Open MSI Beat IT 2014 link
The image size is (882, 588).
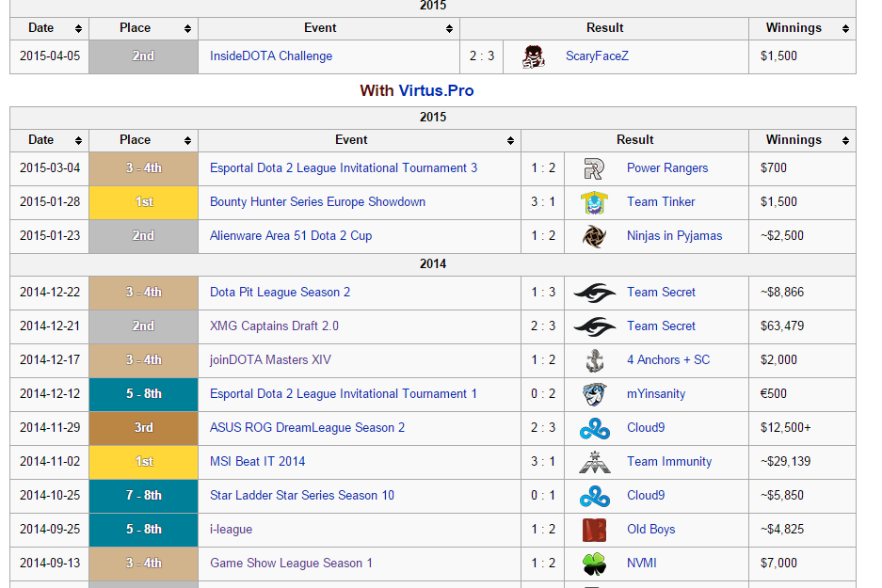[x=257, y=462]
